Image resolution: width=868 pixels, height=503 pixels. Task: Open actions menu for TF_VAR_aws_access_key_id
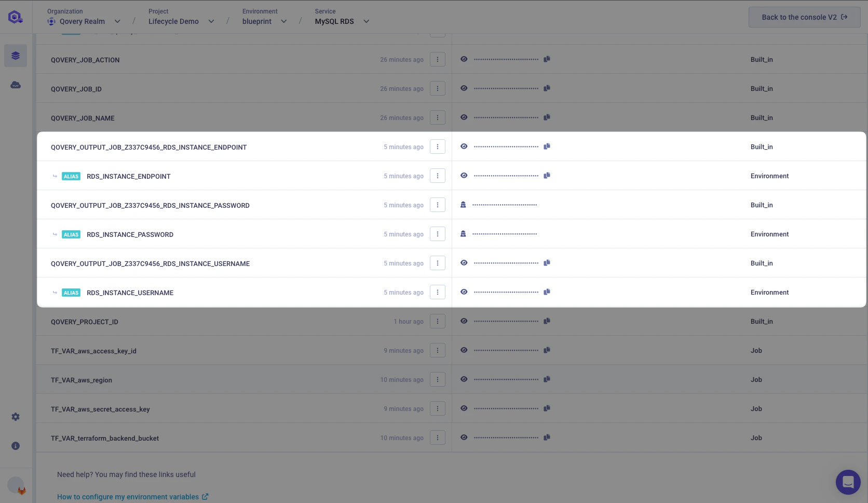438,351
